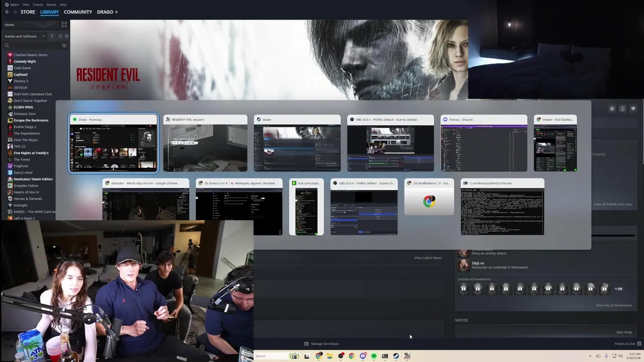Screen dimensions: 644x362
Task: Open File Explorer folder icon in taskbar
Action: tap(330, 356)
